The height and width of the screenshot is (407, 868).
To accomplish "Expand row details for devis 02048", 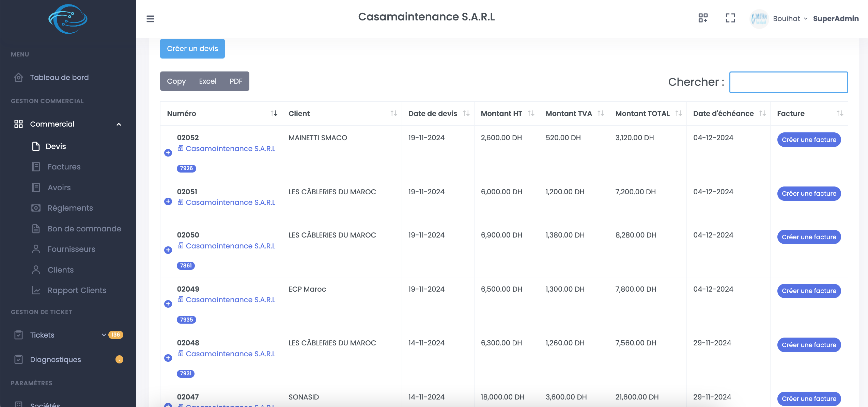I will pos(168,358).
